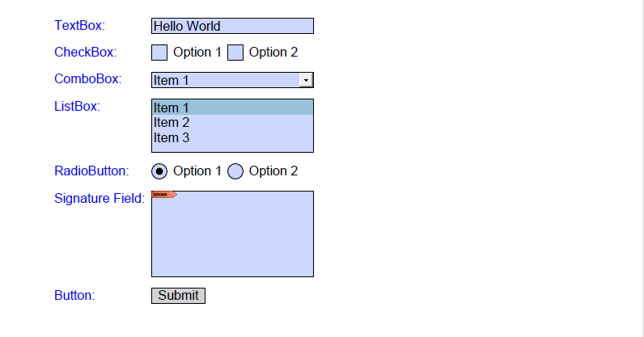The image size is (644, 337).
Task: Select the Option 1 radio button
Action: pos(159,171)
